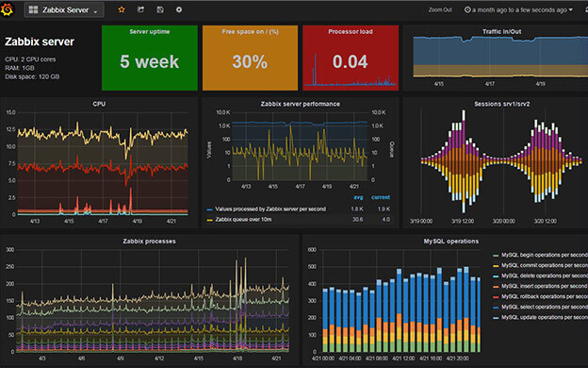
Task: Click the RAM: 1GB text
Action: [x=20, y=68]
